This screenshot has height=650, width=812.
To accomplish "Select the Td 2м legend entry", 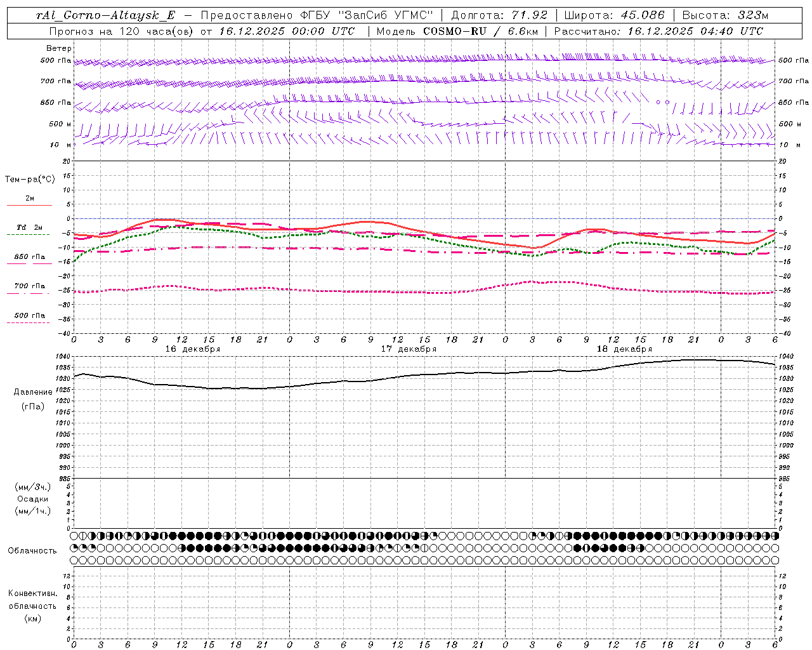I will coord(29,227).
